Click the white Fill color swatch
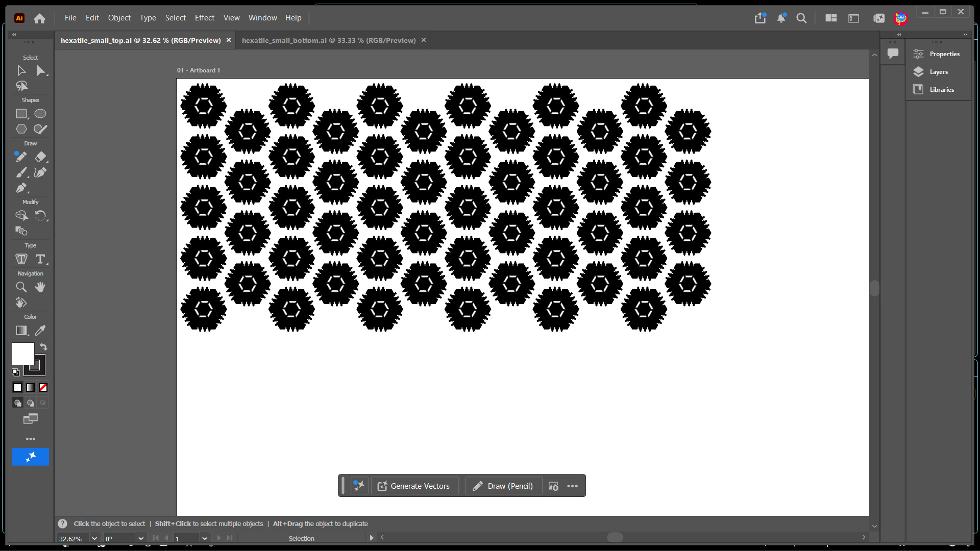The image size is (980, 551). coord(23,354)
